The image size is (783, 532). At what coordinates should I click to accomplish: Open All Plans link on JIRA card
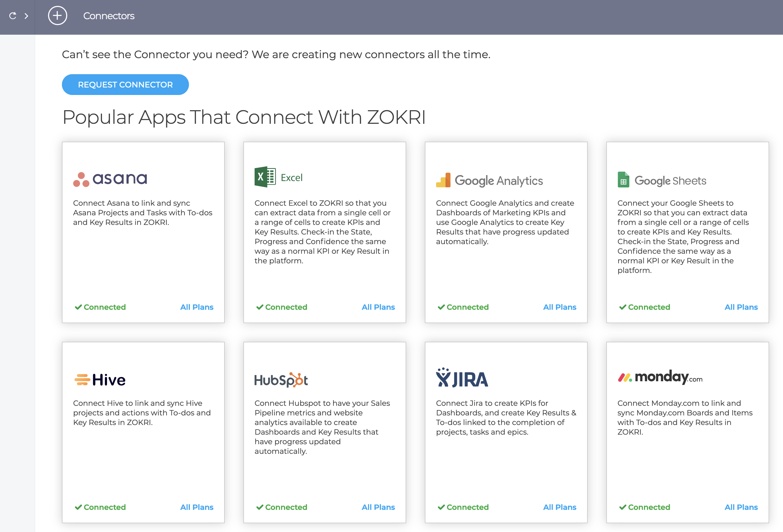pos(560,507)
